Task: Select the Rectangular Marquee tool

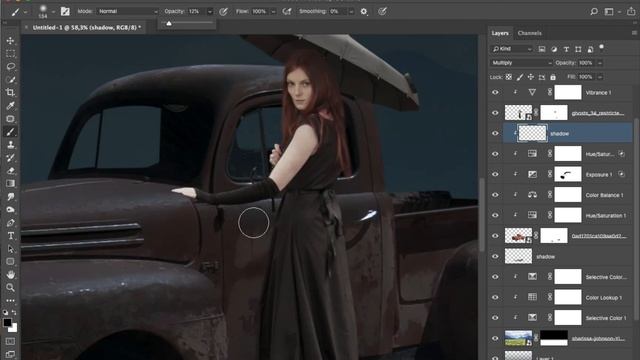Action: (11, 53)
